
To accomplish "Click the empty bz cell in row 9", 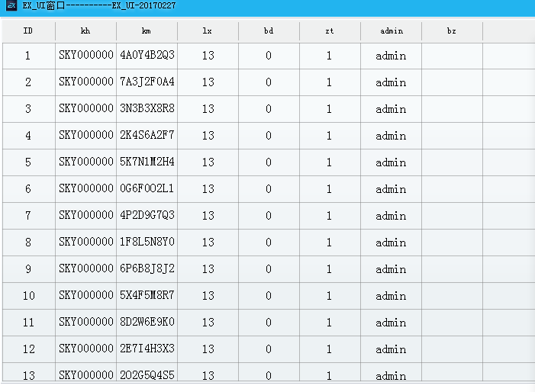I will click(452, 269).
